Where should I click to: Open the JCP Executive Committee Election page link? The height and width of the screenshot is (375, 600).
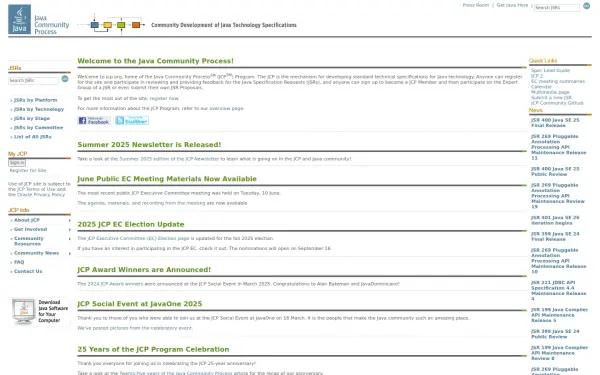click(x=138, y=238)
